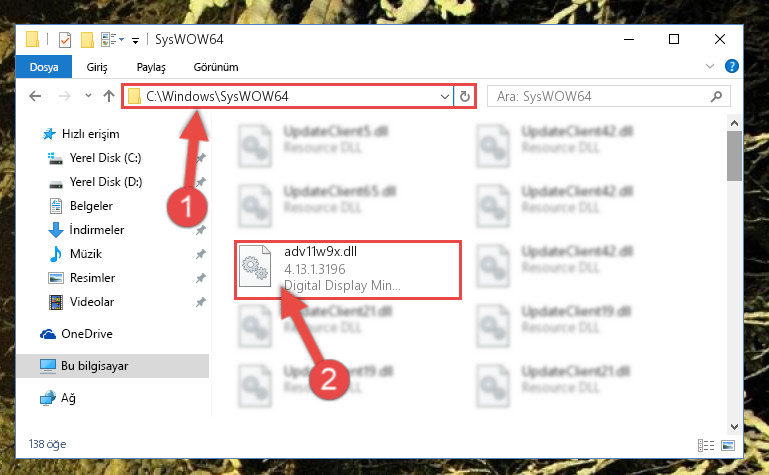Go up one folder level with up arrow
769x475 pixels.
tap(109, 96)
